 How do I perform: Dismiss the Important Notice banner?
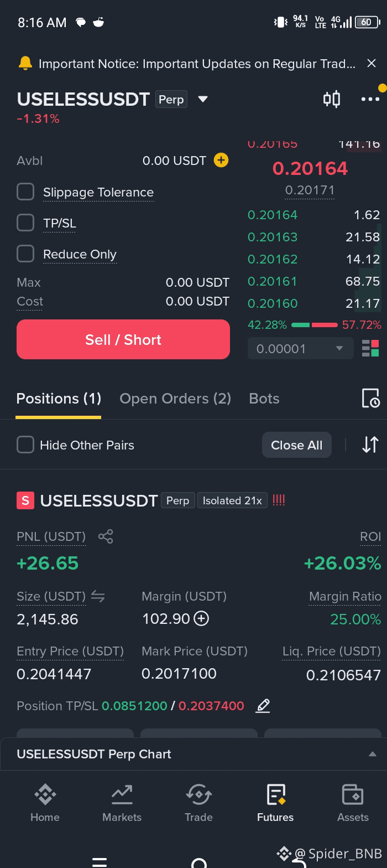coord(372,64)
